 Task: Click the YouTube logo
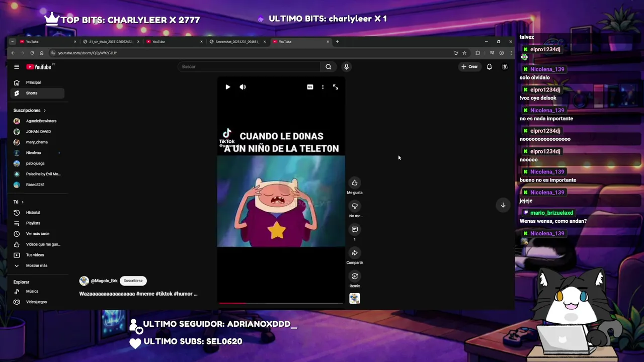[40, 67]
